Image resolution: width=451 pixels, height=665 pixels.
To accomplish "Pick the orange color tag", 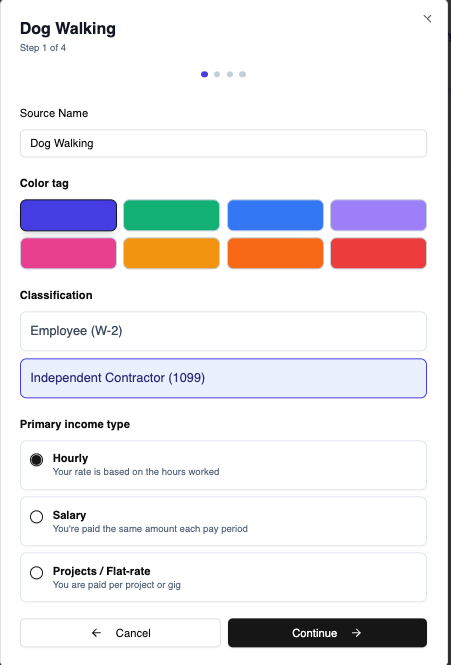I will 275,253.
